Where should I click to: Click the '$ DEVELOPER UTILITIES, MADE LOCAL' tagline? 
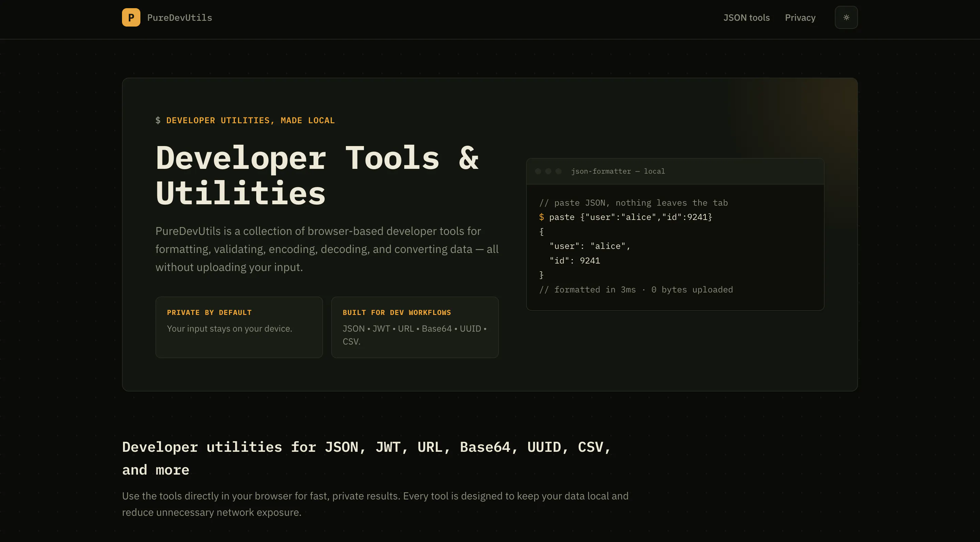[x=245, y=121]
